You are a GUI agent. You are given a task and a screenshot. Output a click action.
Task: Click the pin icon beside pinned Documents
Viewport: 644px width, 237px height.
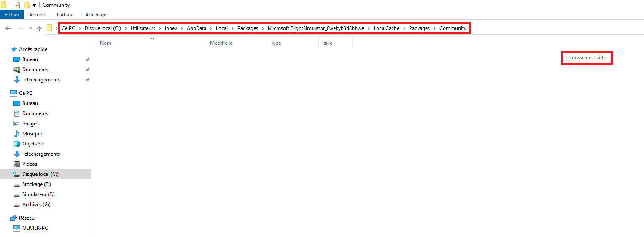[87, 70]
